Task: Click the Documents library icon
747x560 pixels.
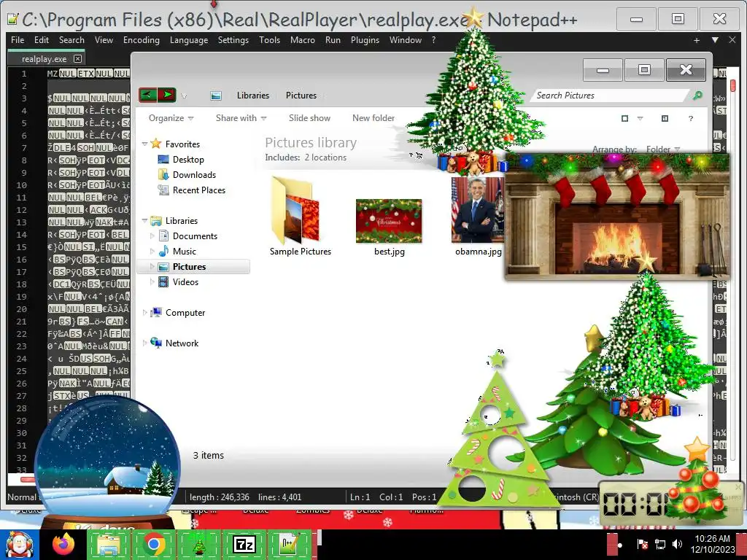Action: 163,236
